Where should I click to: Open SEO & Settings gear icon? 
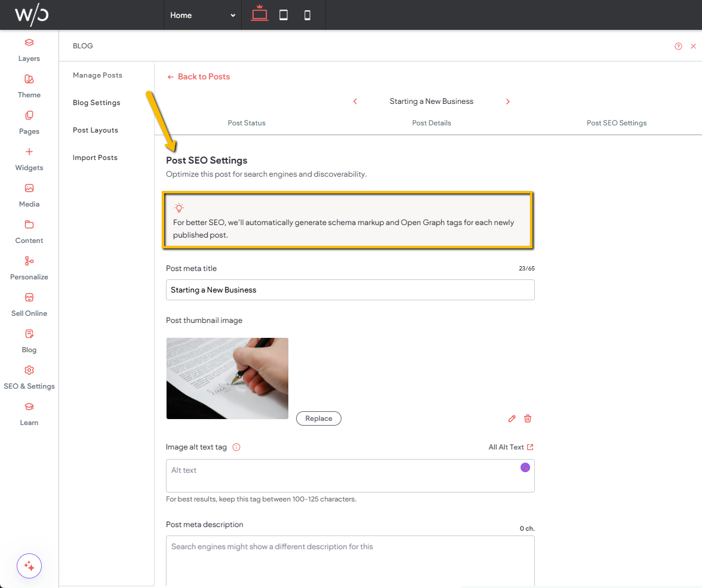pyautogui.click(x=29, y=370)
